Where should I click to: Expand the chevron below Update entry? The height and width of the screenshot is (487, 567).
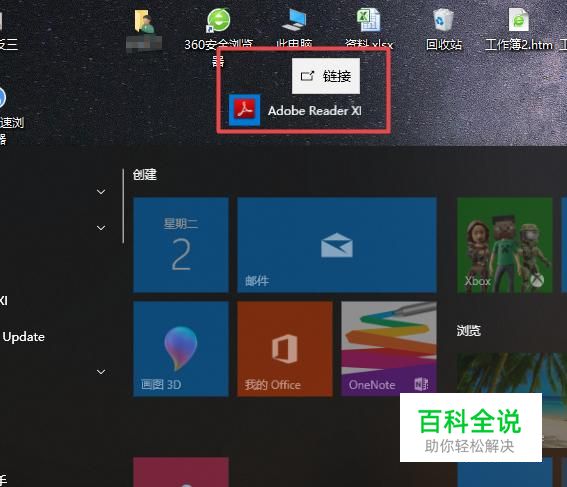pyautogui.click(x=101, y=372)
